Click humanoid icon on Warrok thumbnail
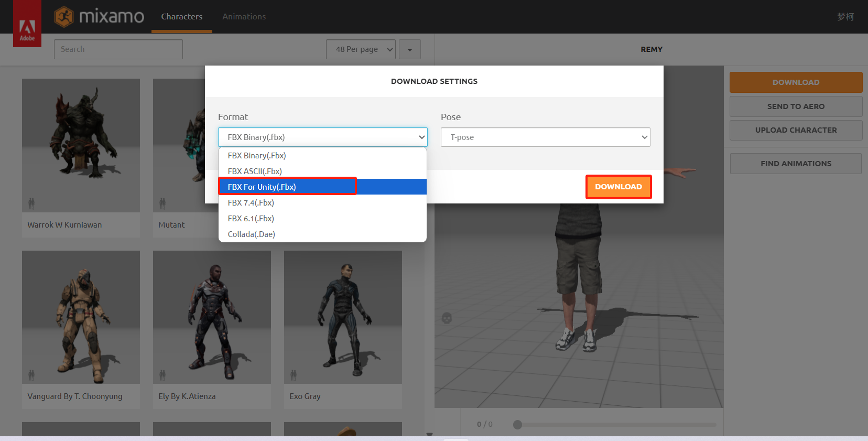The width and height of the screenshot is (868, 441). 31,203
